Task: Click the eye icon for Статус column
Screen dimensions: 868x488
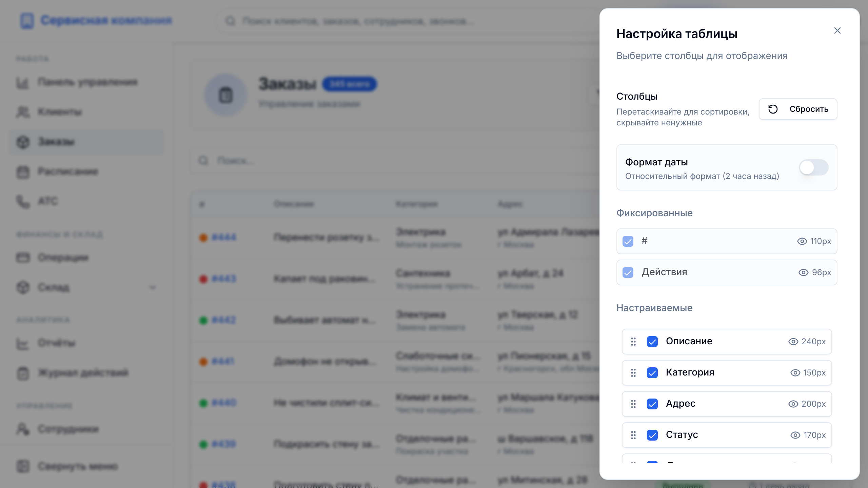Action: [795, 435]
